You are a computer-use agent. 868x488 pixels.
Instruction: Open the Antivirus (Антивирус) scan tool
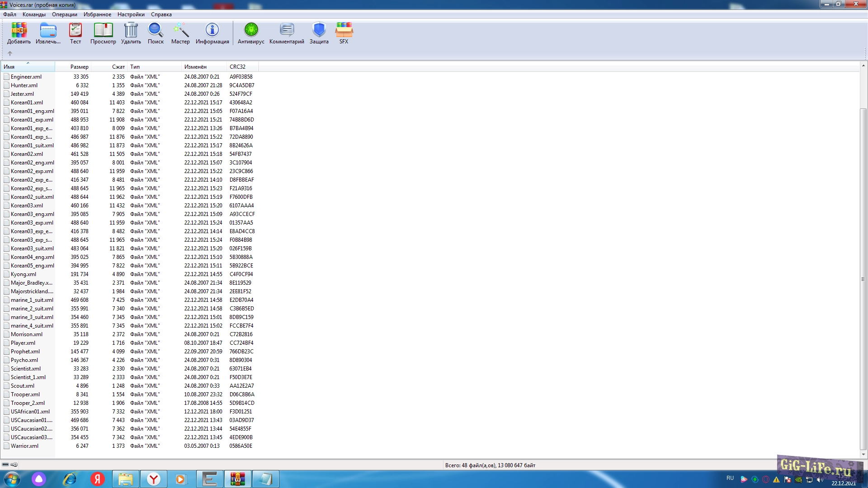click(251, 33)
